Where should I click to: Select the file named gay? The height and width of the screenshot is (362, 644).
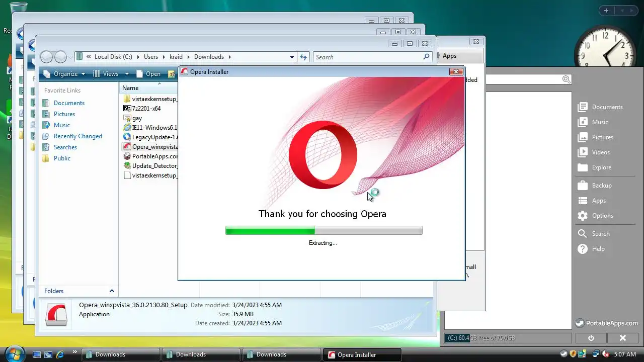coord(133,118)
